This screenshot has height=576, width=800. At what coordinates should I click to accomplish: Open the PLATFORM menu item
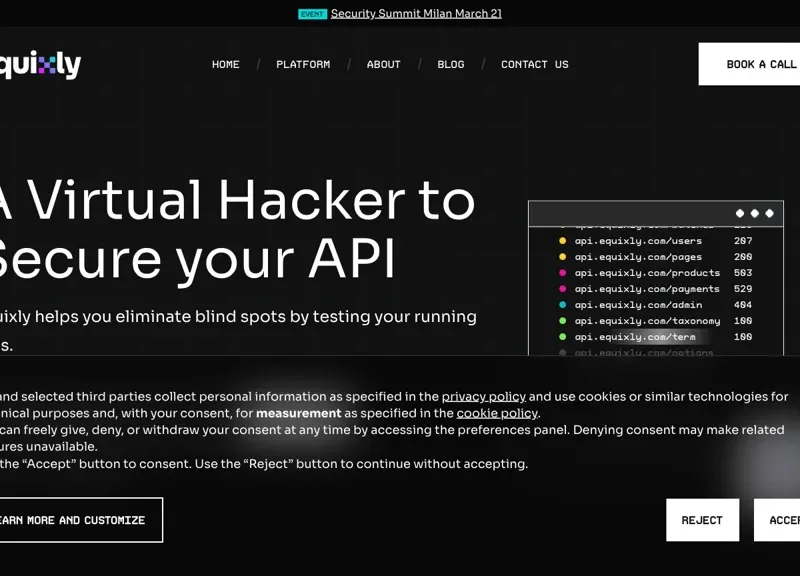(x=303, y=64)
